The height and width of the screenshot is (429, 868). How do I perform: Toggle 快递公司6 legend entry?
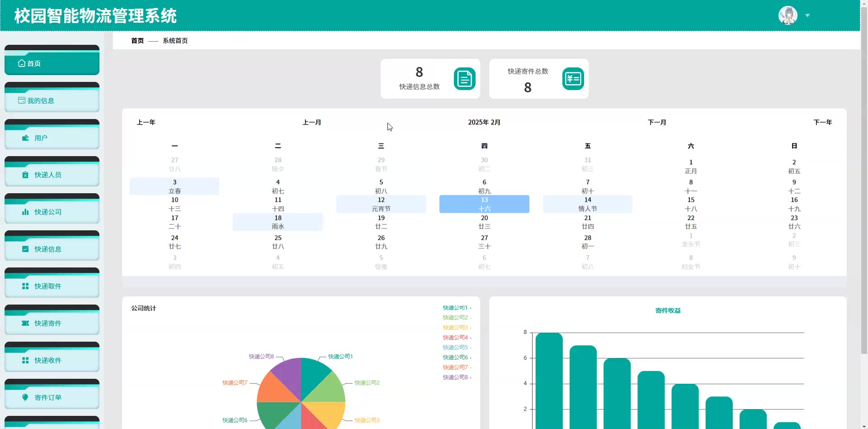pyautogui.click(x=457, y=357)
